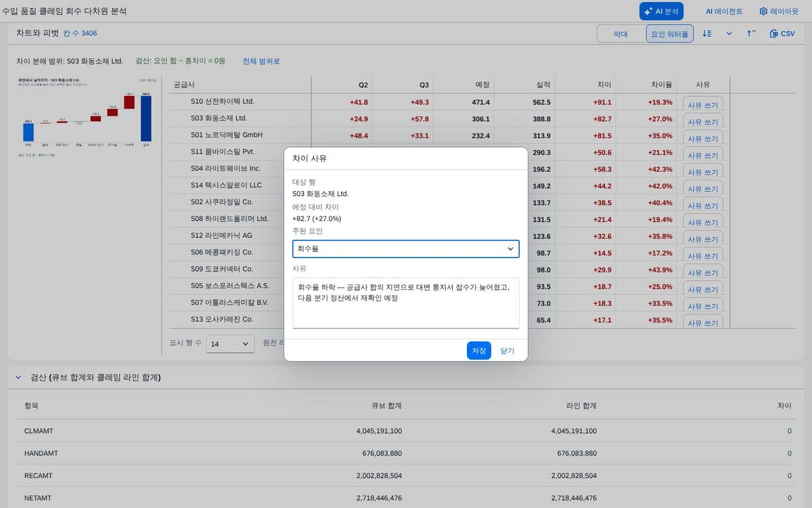Select the S13 오사카레진 Co. row label
This screenshot has width=812, height=508.
(222, 319)
